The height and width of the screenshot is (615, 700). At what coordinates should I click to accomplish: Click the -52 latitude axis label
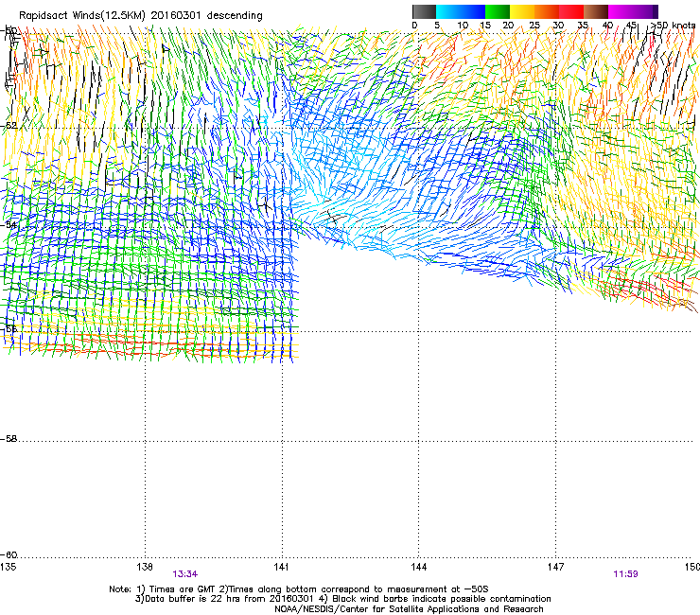click(9, 126)
